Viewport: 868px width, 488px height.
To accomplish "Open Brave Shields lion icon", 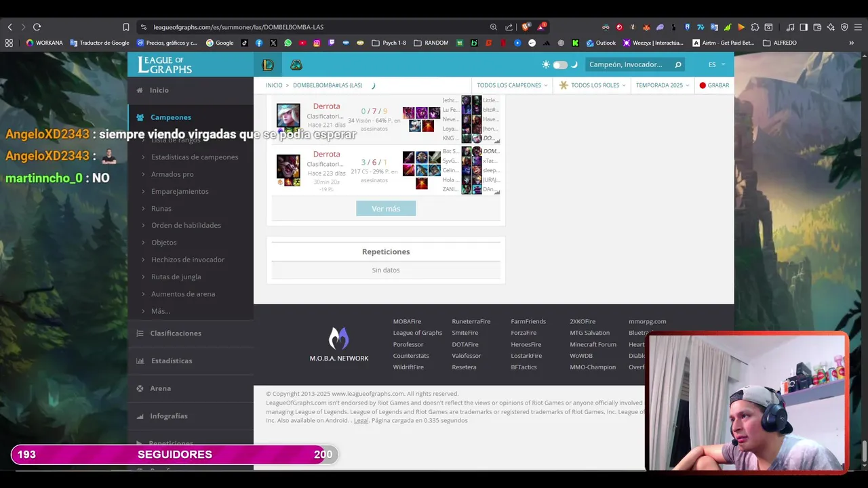I will pos(525,27).
